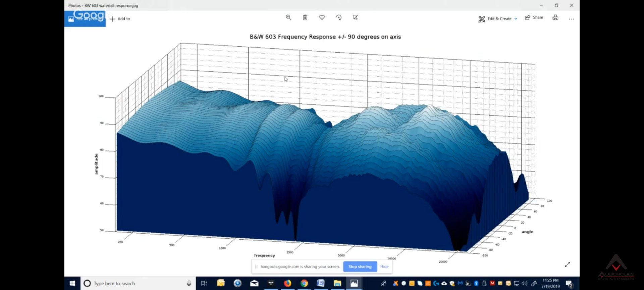The width and height of the screenshot is (644, 290).
Task: Click the Windows search box
Action: (x=134, y=283)
